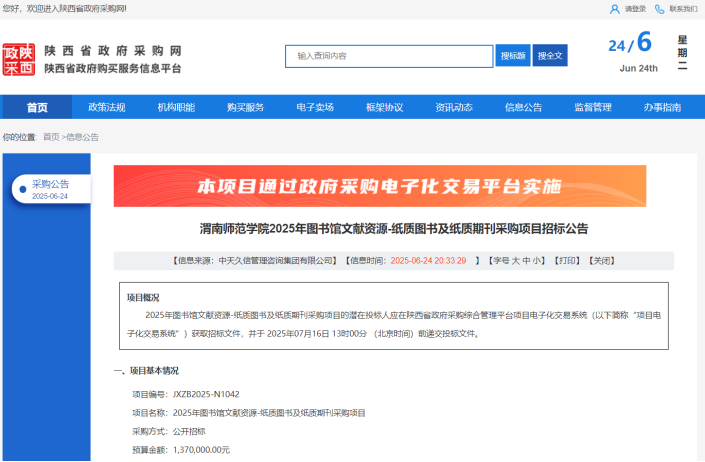This screenshot has height=462, width=705.
Task: Click the 打印 print link
Action: pyautogui.click(x=567, y=260)
